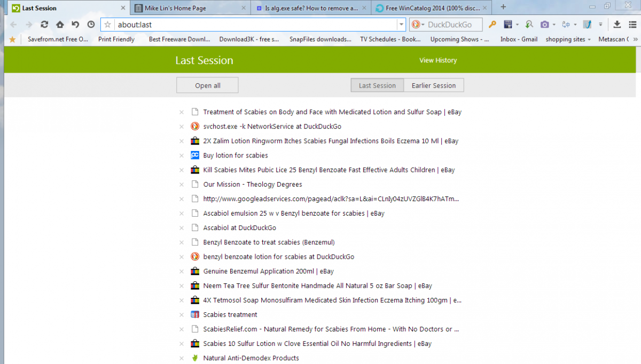Screen dimensions: 641x364
Task: Expand the camera snap dropdown arrow
Action: click(x=554, y=25)
